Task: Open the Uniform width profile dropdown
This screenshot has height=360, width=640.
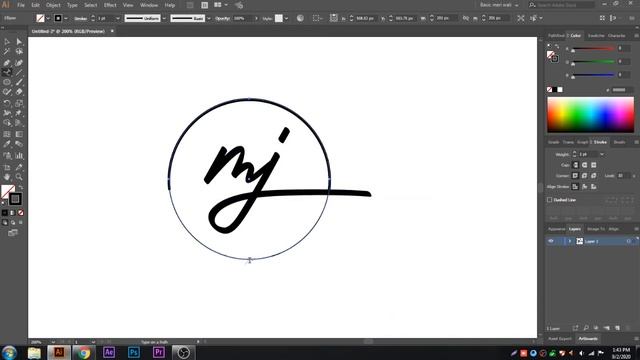Action: click(x=164, y=18)
